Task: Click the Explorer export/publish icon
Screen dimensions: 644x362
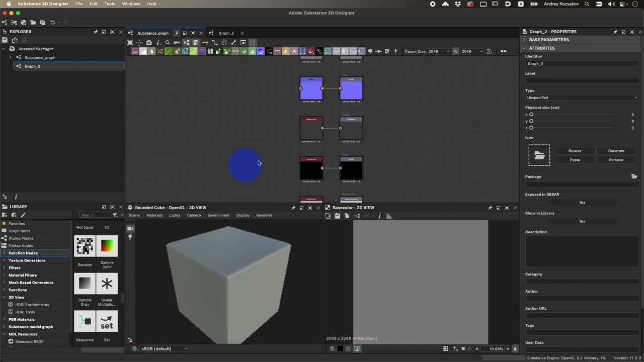Action: [x=15, y=40]
